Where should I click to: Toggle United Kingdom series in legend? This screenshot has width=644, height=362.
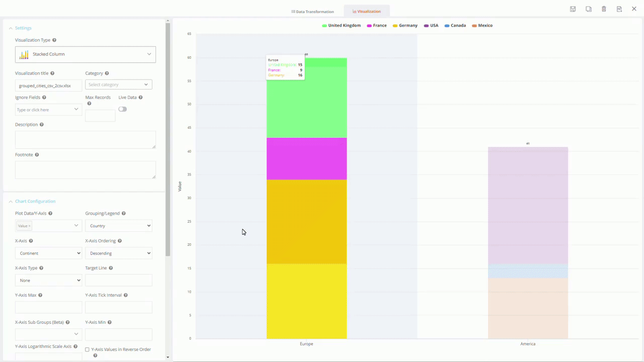pyautogui.click(x=341, y=26)
